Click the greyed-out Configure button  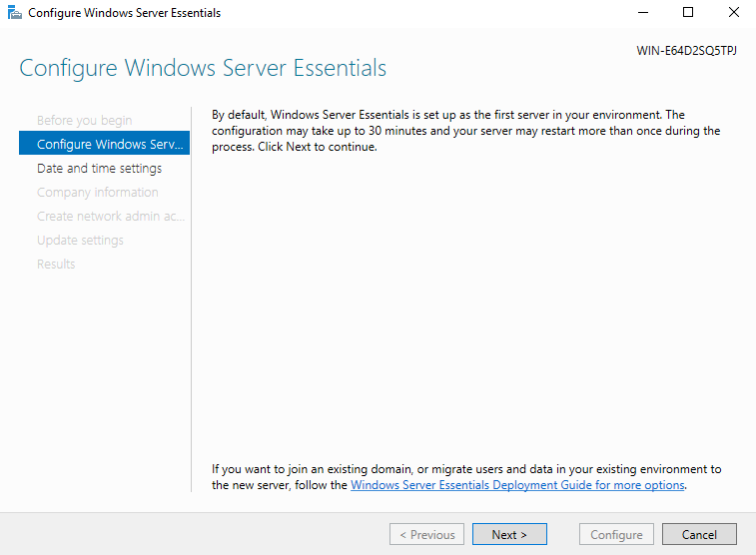pyautogui.click(x=616, y=534)
